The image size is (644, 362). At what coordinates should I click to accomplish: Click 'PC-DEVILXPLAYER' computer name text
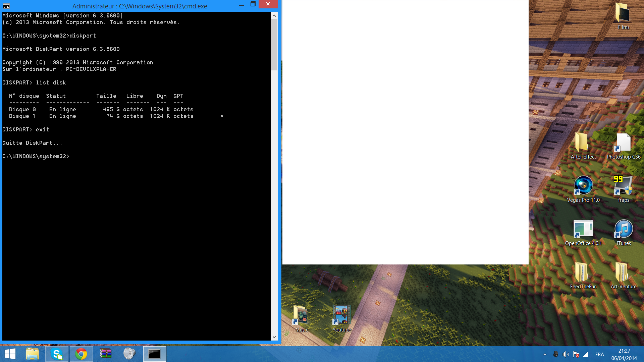(91, 69)
